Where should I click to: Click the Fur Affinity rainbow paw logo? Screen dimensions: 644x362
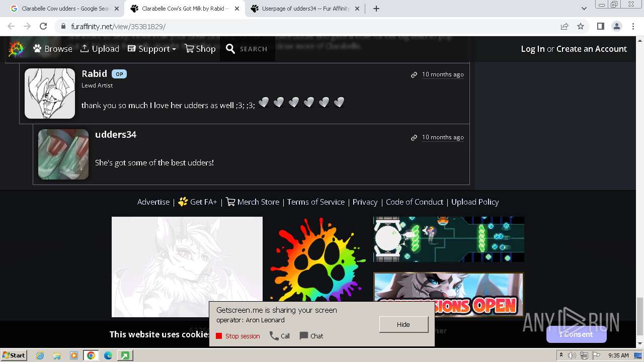click(x=17, y=49)
